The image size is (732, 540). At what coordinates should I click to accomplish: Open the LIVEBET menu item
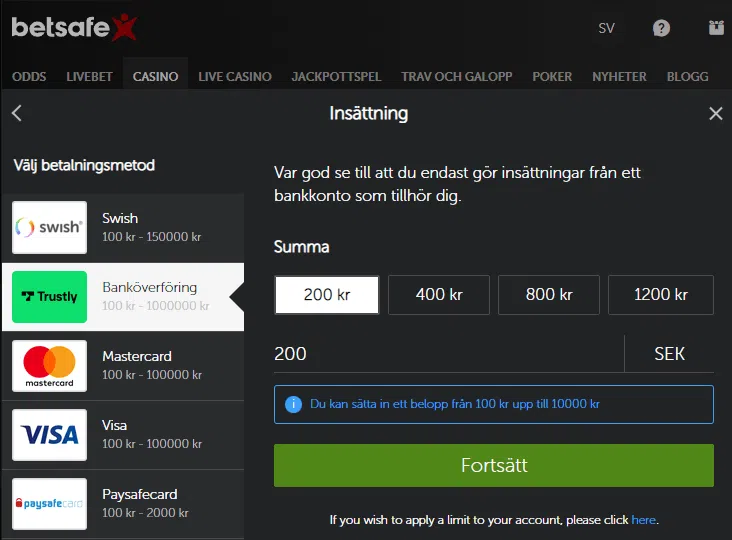click(x=89, y=77)
